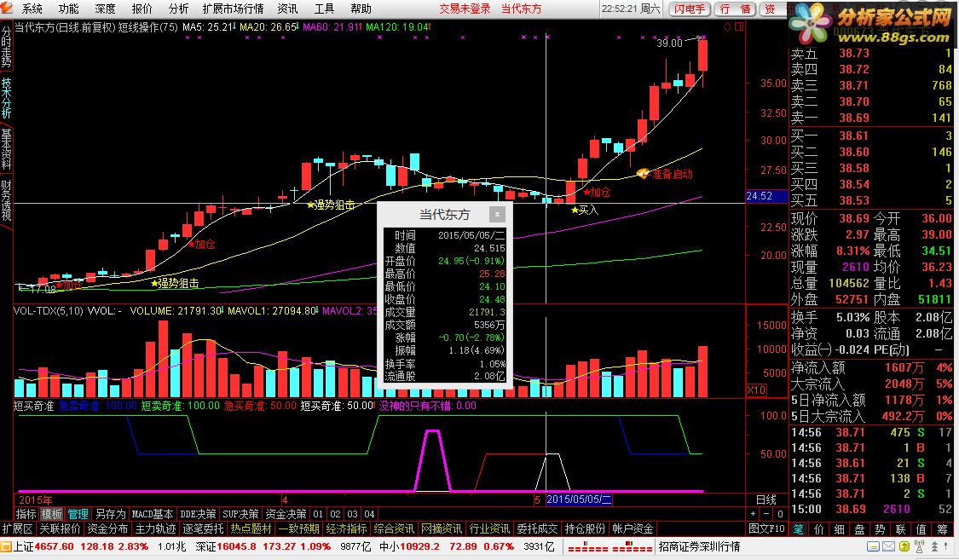Open the 热点题材 tab

[251, 528]
